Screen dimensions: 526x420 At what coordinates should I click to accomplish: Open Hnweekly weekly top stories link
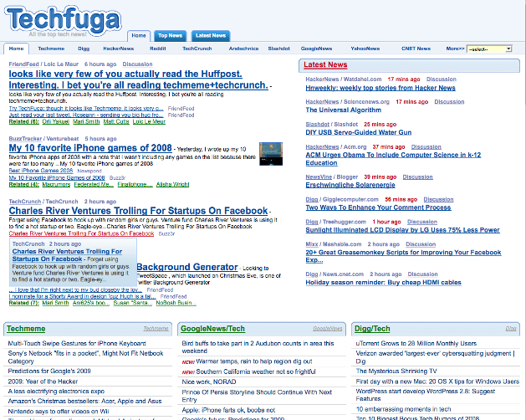pyautogui.click(x=380, y=88)
